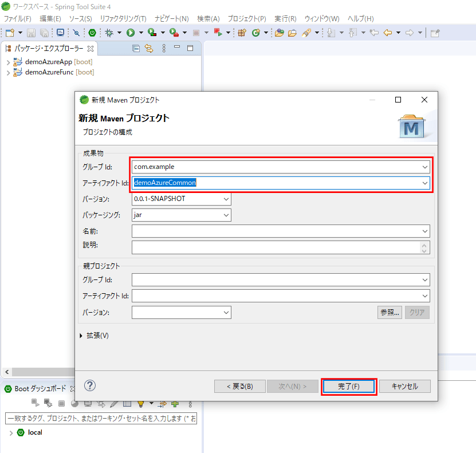Click the New toolbar icon

(x=9, y=33)
